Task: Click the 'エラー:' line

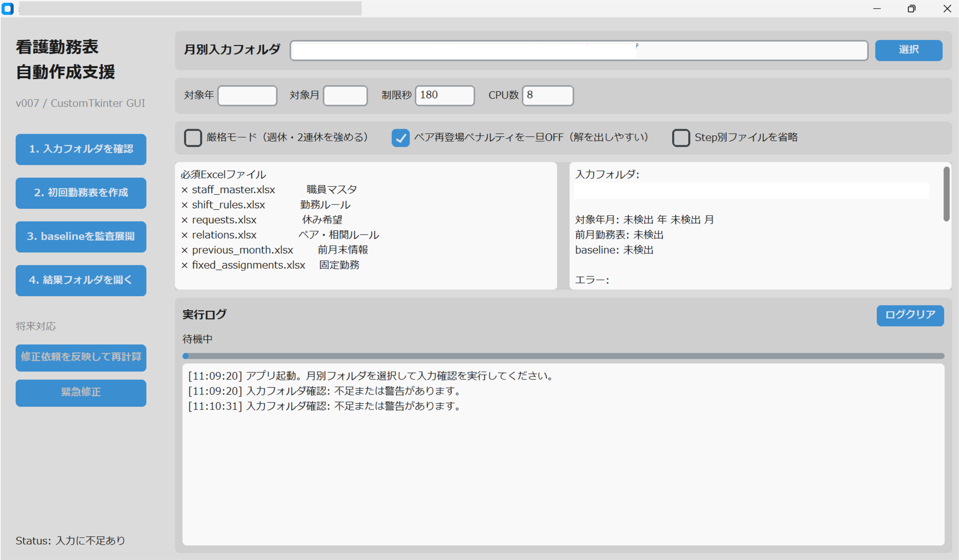Action: pyautogui.click(x=592, y=280)
